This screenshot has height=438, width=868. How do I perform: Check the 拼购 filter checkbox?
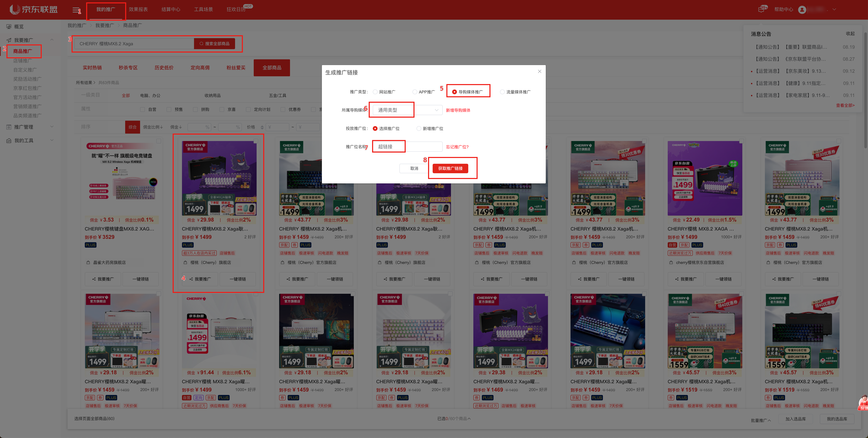pyautogui.click(x=195, y=109)
